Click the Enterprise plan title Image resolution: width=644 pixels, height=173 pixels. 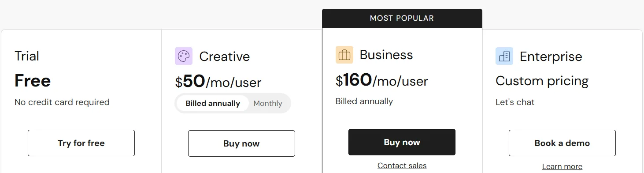[551, 56]
